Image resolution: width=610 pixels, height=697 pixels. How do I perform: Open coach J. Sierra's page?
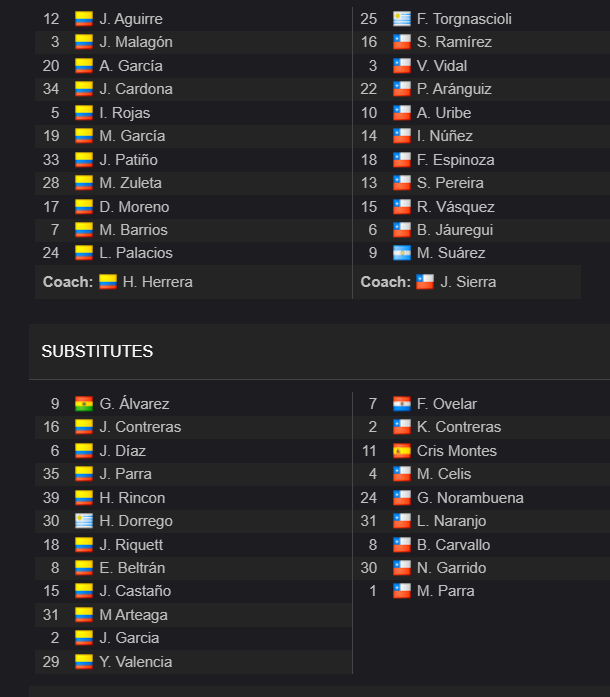(x=468, y=282)
